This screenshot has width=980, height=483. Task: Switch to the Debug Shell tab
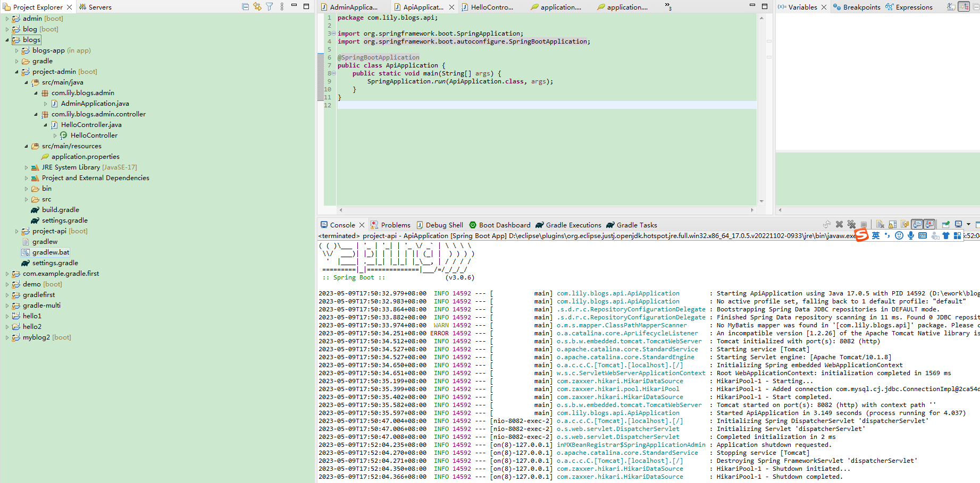[x=440, y=225]
